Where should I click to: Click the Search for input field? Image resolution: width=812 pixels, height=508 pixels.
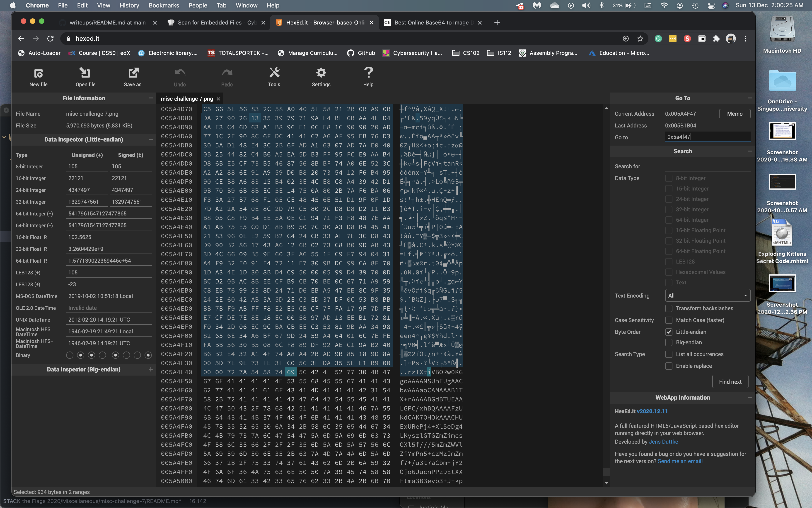click(708, 166)
